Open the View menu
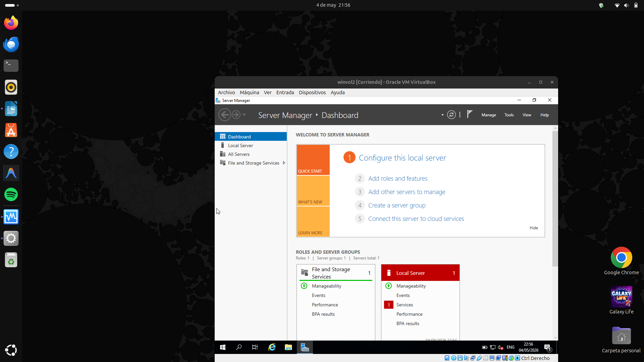The width and height of the screenshot is (644, 362). [x=527, y=115]
